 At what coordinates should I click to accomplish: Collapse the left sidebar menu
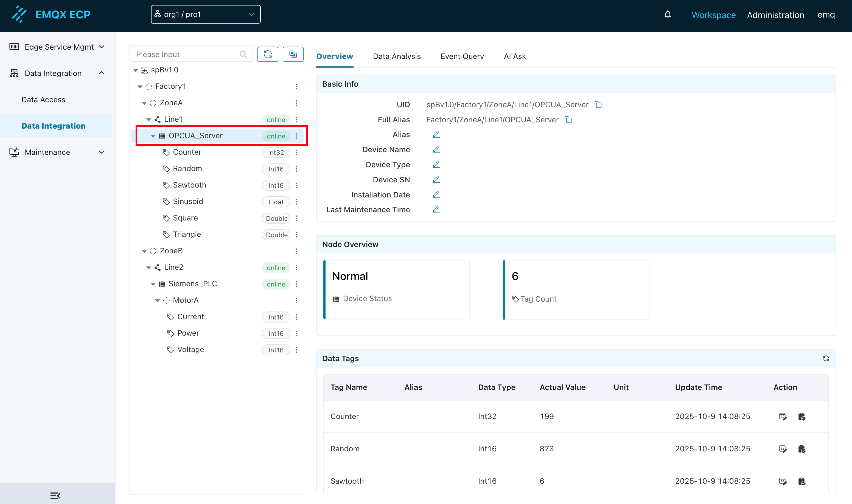pyautogui.click(x=55, y=495)
